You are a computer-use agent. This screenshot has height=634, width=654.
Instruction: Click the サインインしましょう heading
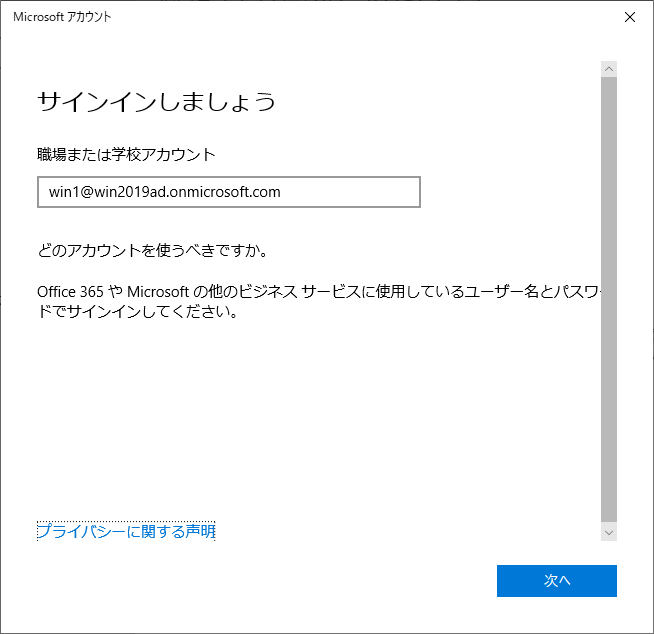(x=156, y=101)
